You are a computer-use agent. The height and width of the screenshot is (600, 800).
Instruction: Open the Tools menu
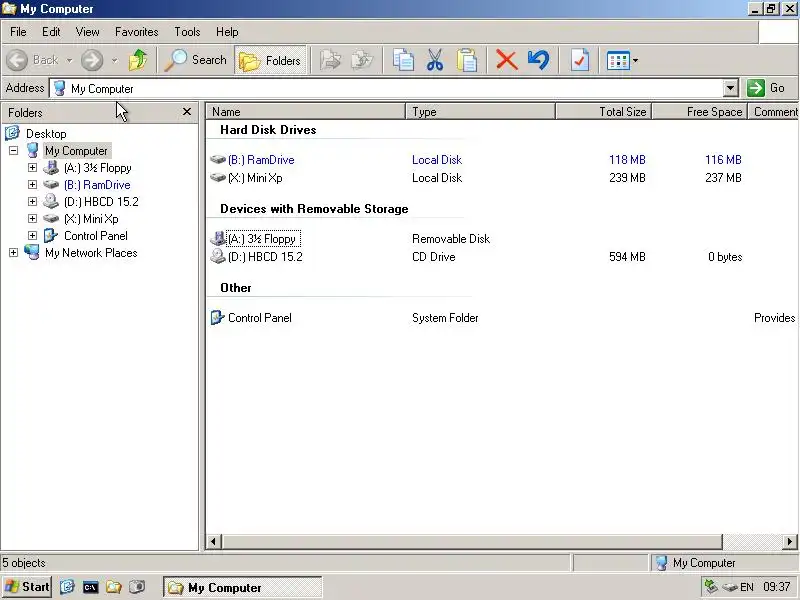(187, 32)
